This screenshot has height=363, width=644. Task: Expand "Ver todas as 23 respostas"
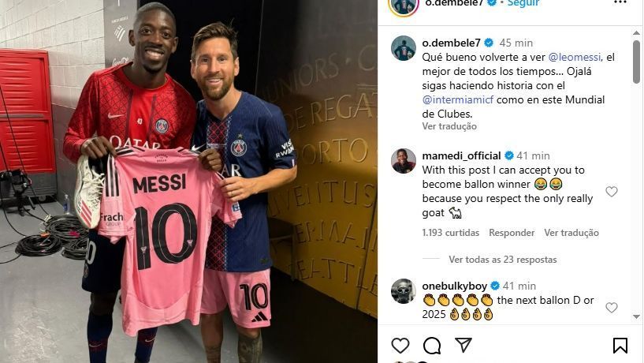[x=503, y=260]
